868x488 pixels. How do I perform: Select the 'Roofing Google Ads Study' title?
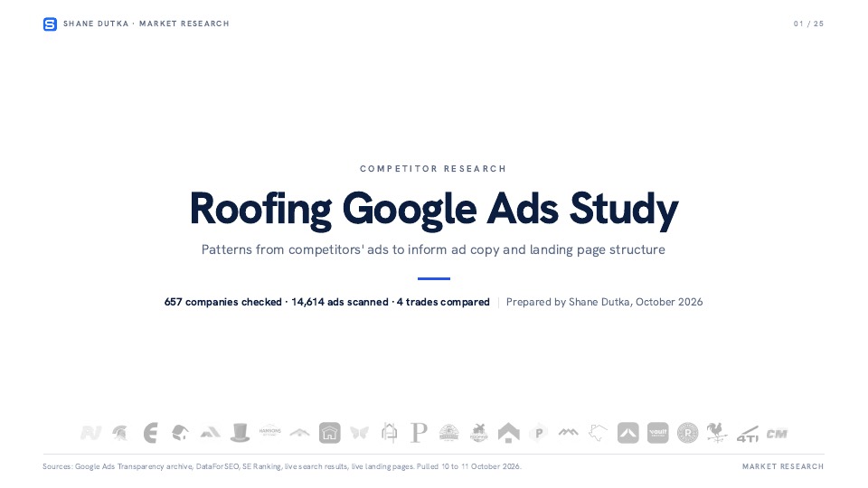(434, 209)
